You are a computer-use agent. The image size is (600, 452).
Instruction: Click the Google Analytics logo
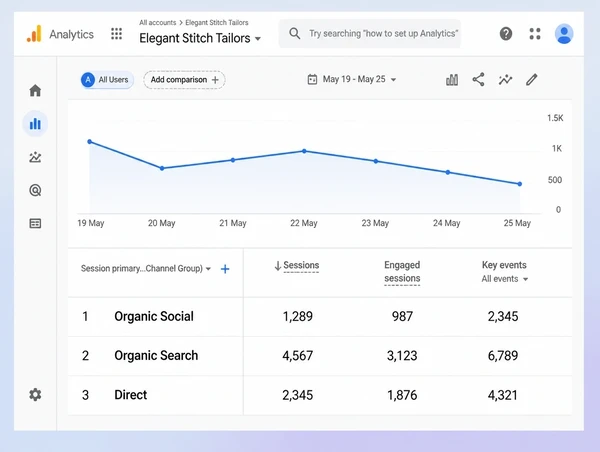pyautogui.click(x=34, y=34)
